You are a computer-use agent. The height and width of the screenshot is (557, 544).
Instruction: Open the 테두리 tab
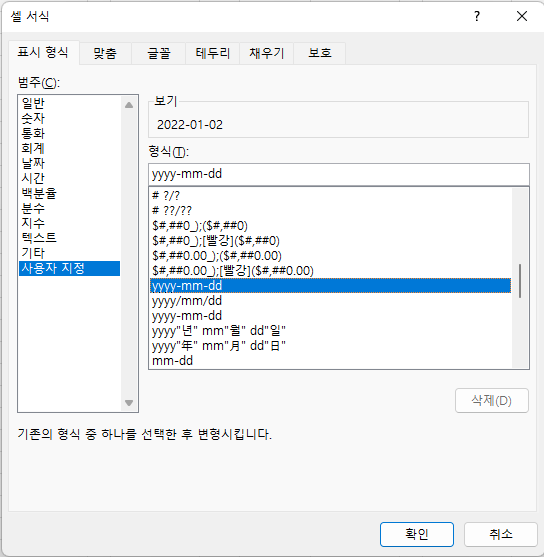212,53
